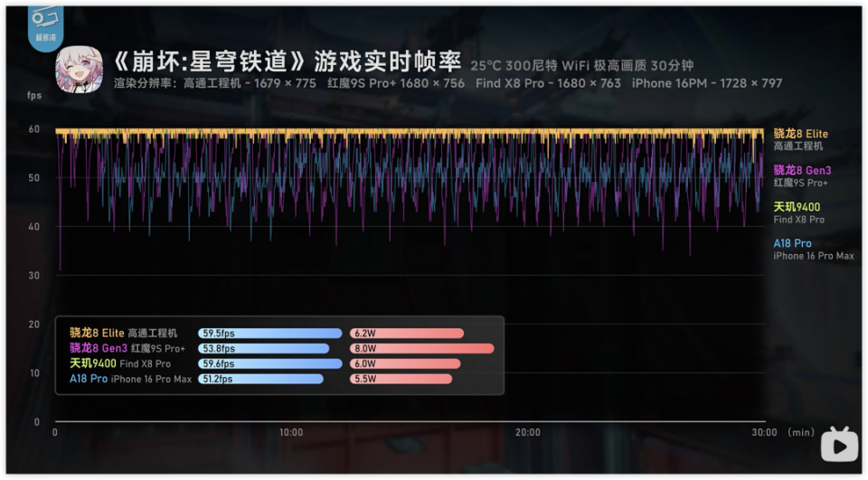Click the chart title 《崩坏:星穹铁道》游戏实时帧率
Screen dimensions: 868x480
(287, 61)
